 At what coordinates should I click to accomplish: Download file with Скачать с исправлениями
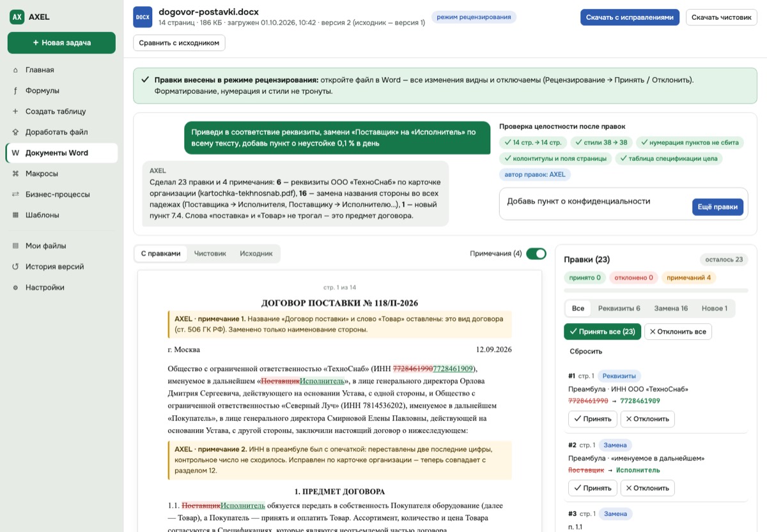(630, 17)
